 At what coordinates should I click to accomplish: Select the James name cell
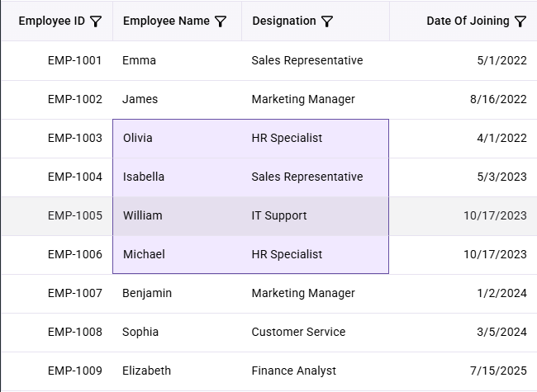(x=177, y=99)
